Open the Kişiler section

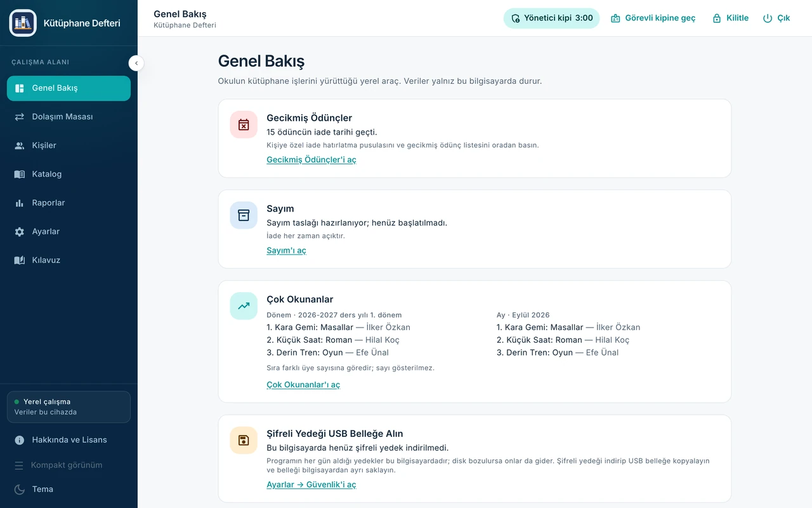(69, 145)
